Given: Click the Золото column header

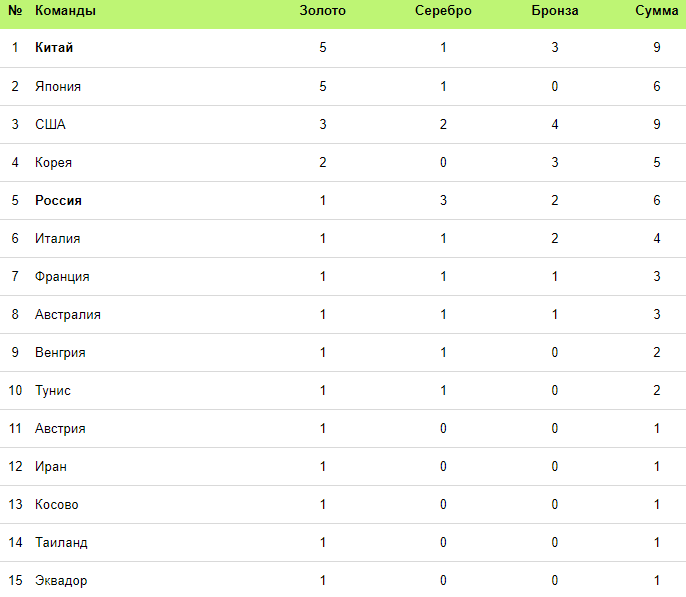Looking at the screenshot, I should point(322,11).
